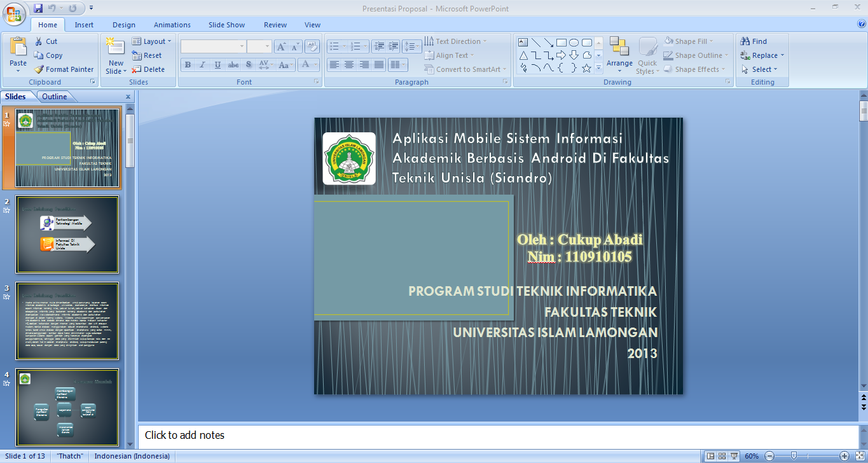Delete the selected slide
This screenshot has height=463, width=868.
click(148, 69)
